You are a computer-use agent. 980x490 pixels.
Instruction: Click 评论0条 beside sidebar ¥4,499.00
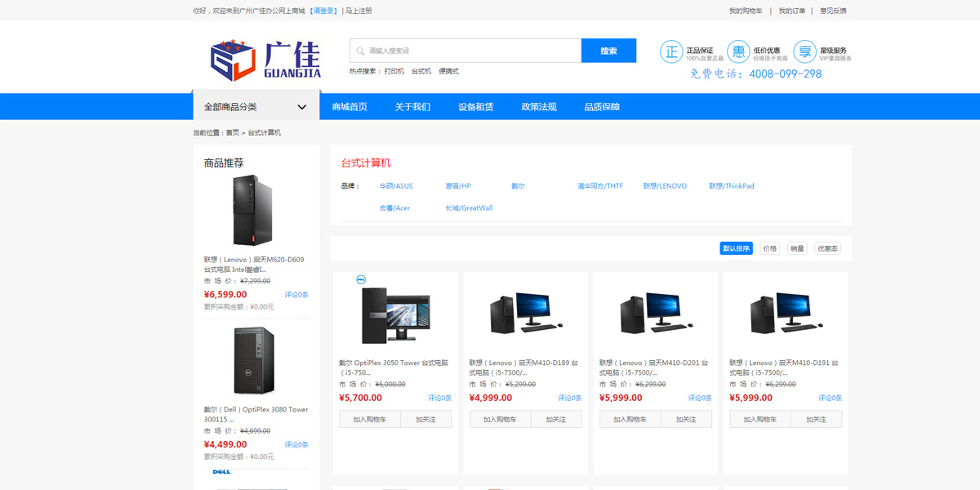(296, 445)
